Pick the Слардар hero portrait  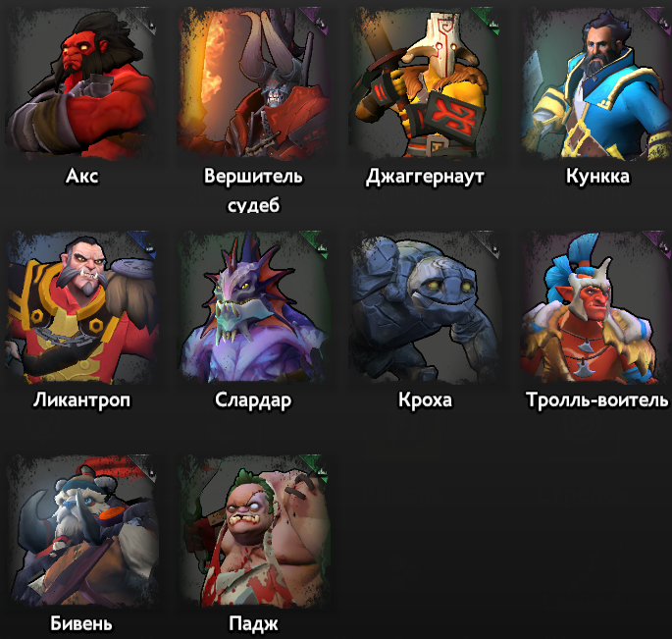tap(253, 307)
